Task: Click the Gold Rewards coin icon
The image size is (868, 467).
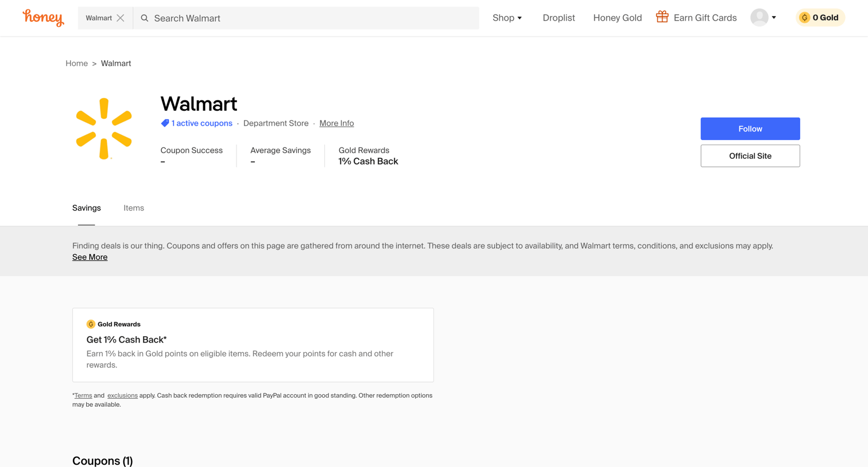Action: click(x=91, y=324)
